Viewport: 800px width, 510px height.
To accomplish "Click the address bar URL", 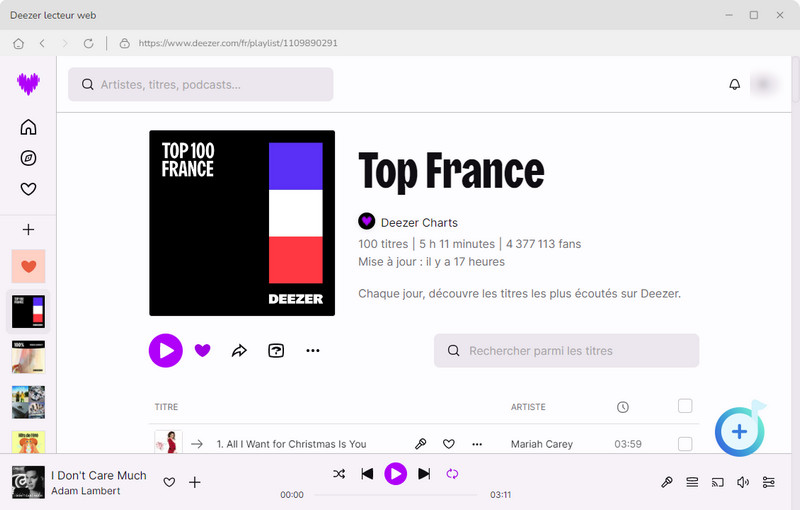I will [x=238, y=43].
